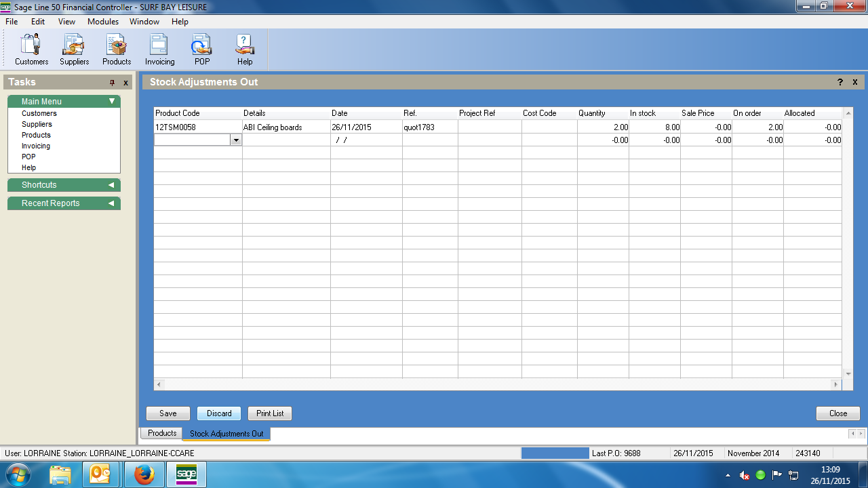The image size is (868, 488).
Task: Collapse the Main Menu section
Action: 112,102
